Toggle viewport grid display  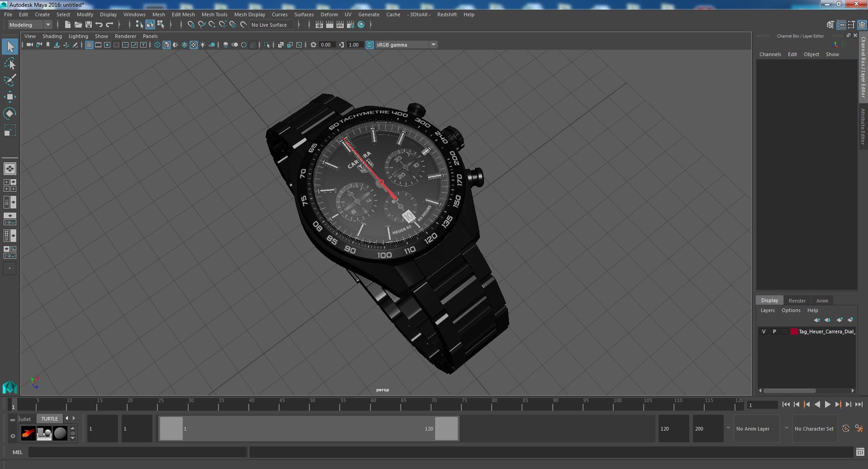(x=89, y=45)
